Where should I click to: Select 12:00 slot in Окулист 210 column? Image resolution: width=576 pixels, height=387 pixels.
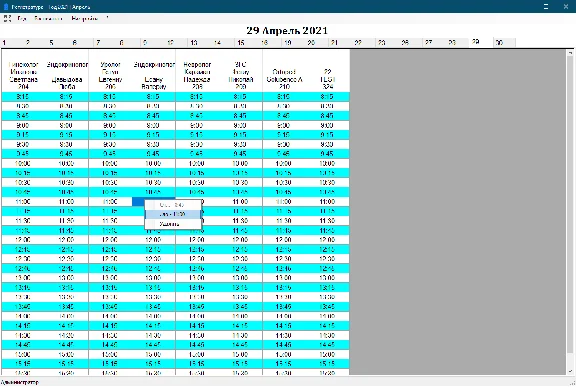[284, 240]
